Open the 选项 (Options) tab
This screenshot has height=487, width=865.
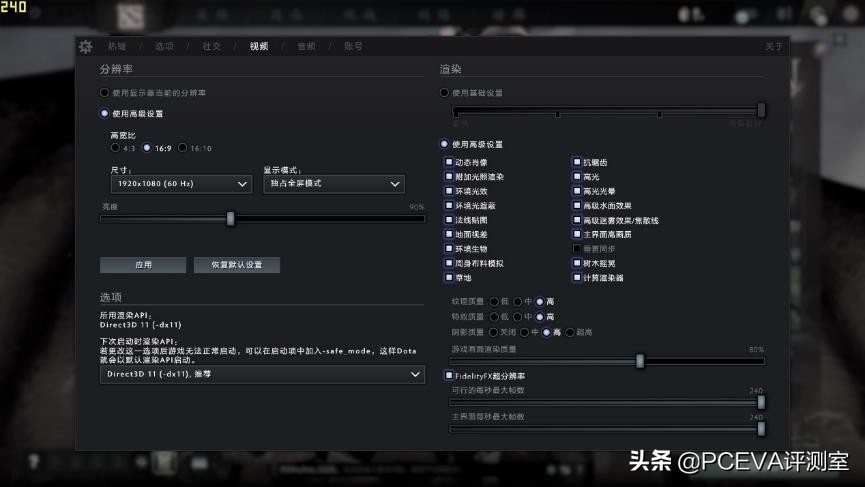[164, 46]
